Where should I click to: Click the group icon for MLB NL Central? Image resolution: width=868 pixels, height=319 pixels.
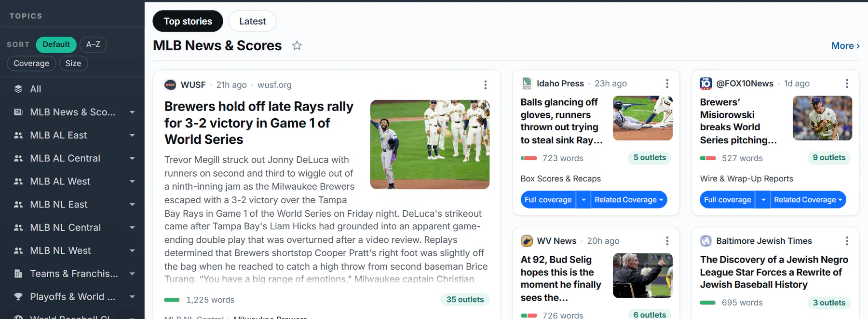pos(18,227)
